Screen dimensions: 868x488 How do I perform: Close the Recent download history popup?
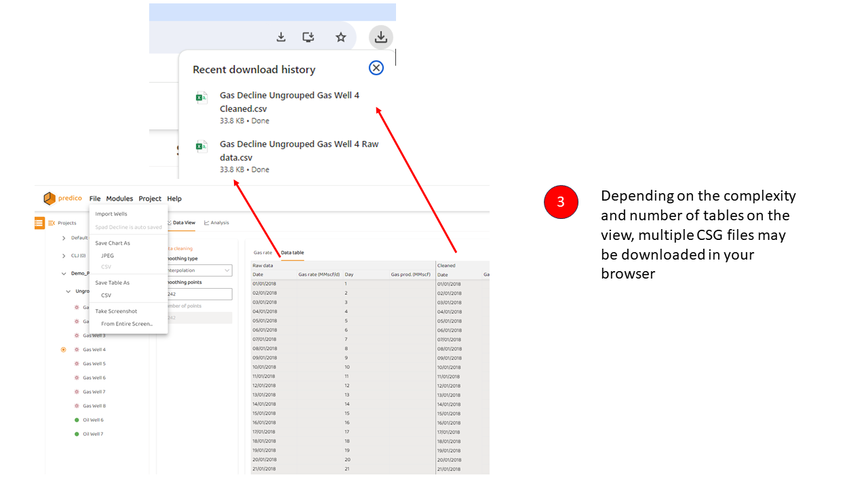[376, 68]
